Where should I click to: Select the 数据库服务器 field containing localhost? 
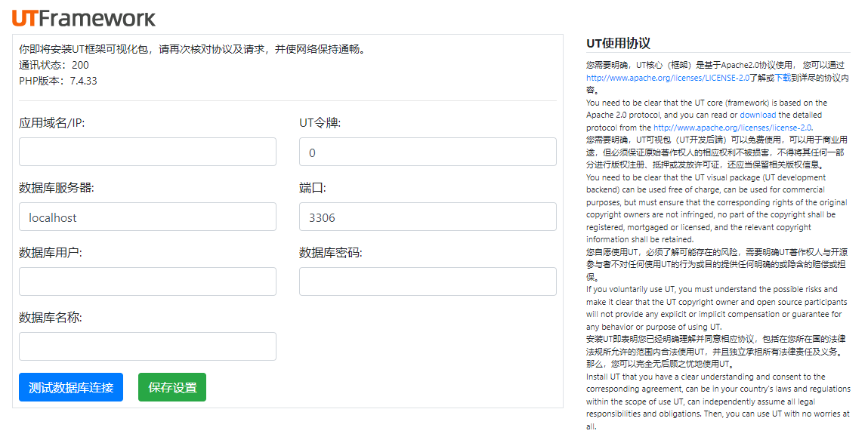(x=147, y=217)
